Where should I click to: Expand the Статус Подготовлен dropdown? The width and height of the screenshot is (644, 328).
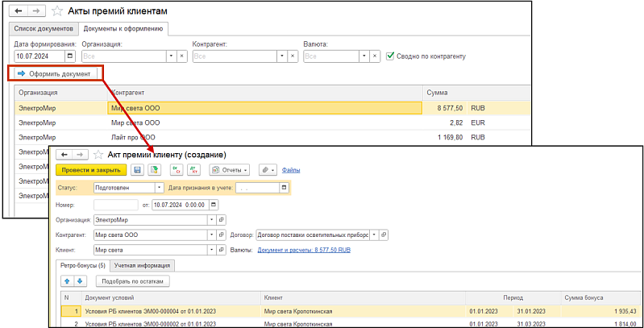160,188
